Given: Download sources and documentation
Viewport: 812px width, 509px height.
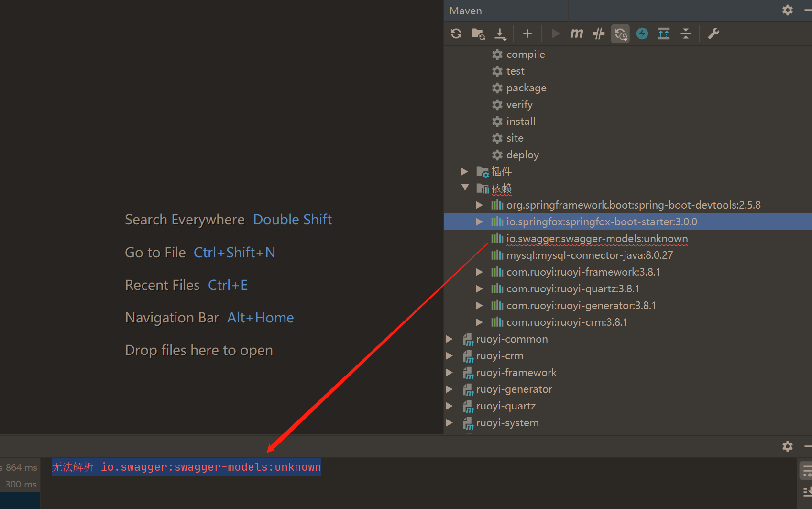Looking at the screenshot, I should pyautogui.click(x=500, y=33).
